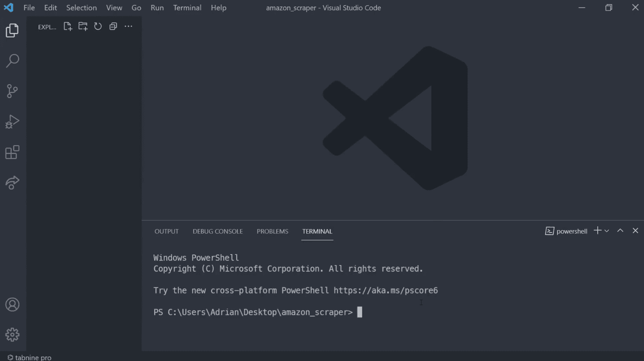This screenshot has height=361, width=644.
Task: Open the Search view
Action: click(x=12, y=61)
